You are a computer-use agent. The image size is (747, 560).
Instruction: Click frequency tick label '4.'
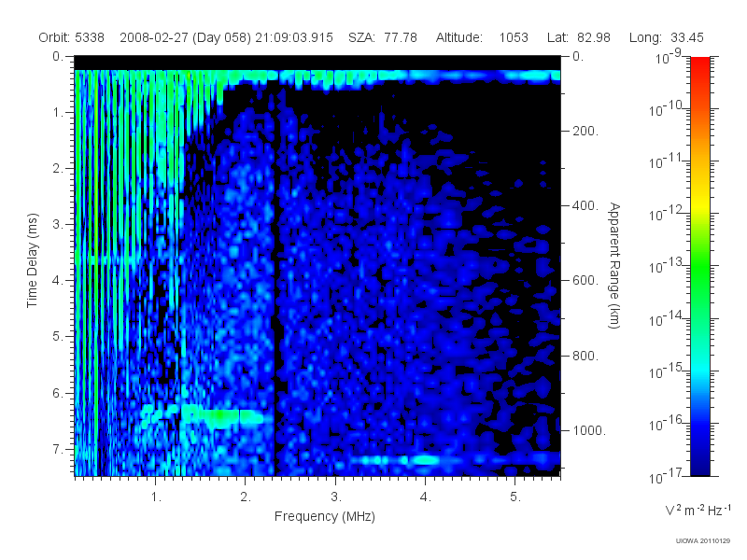pyautogui.click(x=426, y=497)
